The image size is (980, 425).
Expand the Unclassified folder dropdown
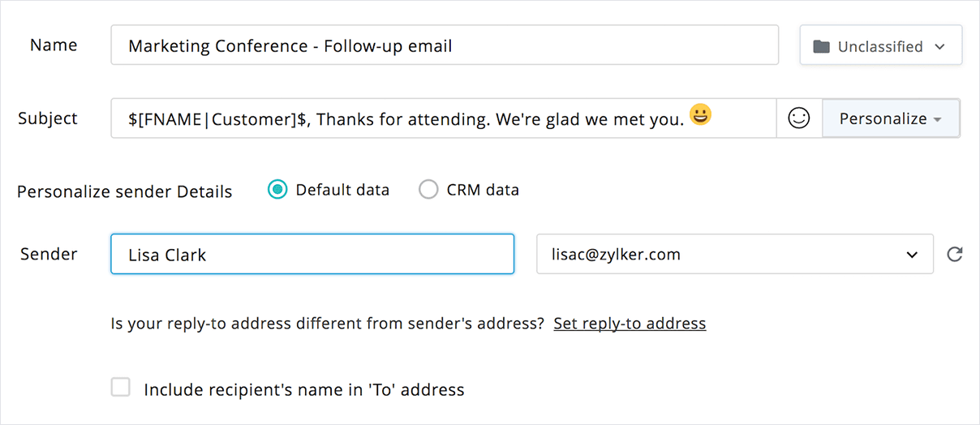(881, 45)
